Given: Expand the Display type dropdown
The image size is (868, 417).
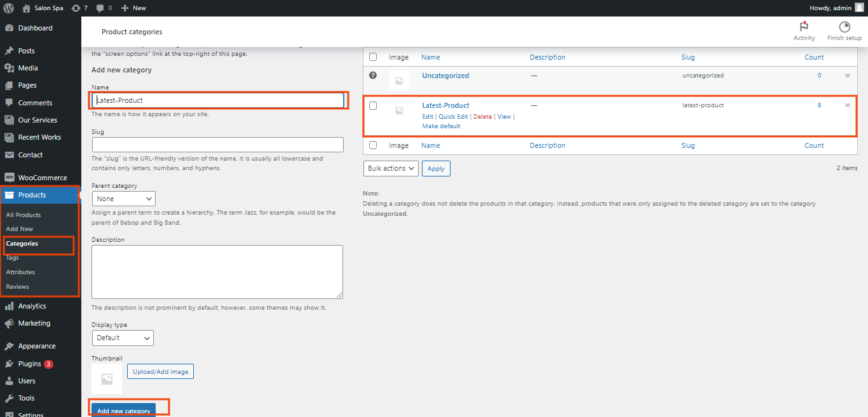Looking at the screenshot, I should coord(123,338).
